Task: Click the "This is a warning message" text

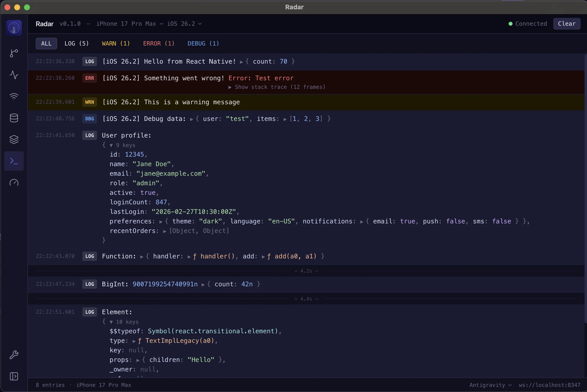Action: (x=192, y=102)
